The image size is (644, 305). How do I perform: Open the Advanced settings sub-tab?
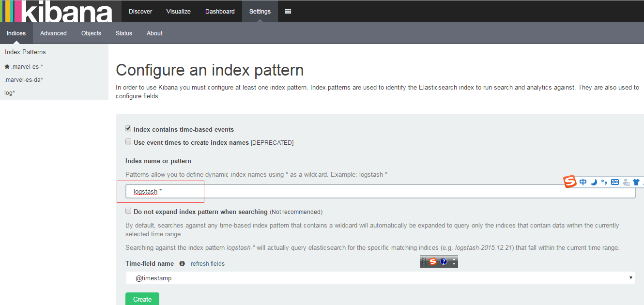coord(53,33)
